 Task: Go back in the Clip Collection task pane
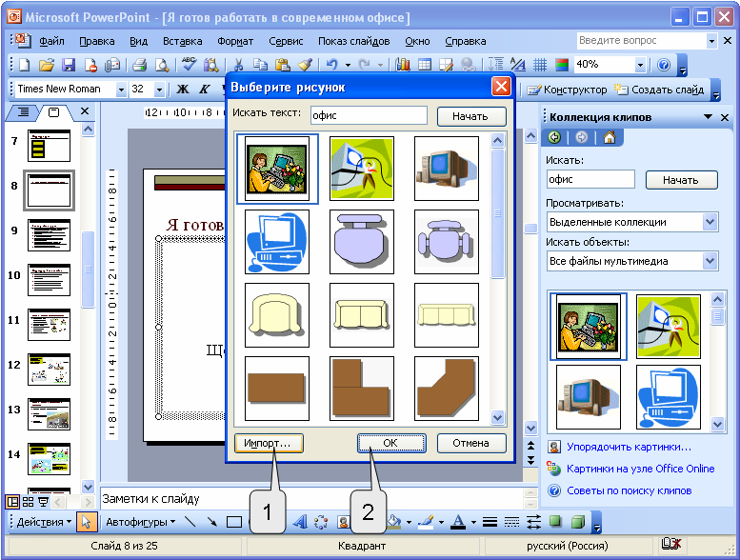[x=554, y=137]
